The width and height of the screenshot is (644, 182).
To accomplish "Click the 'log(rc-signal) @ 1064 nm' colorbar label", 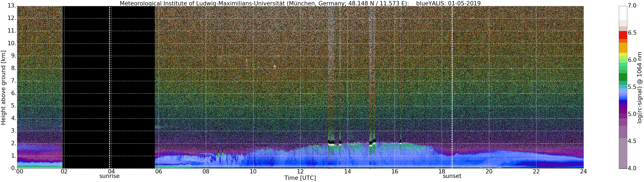I will pyautogui.click(x=640, y=87).
